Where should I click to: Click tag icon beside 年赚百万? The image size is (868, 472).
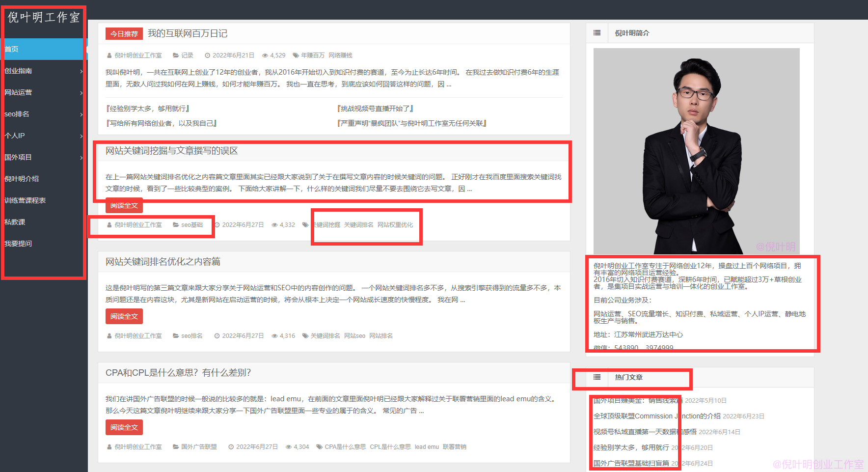tap(296, 56)
